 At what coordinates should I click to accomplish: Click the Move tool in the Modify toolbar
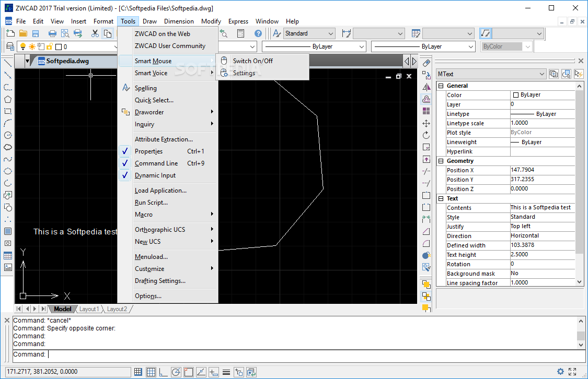pos(426,123)
